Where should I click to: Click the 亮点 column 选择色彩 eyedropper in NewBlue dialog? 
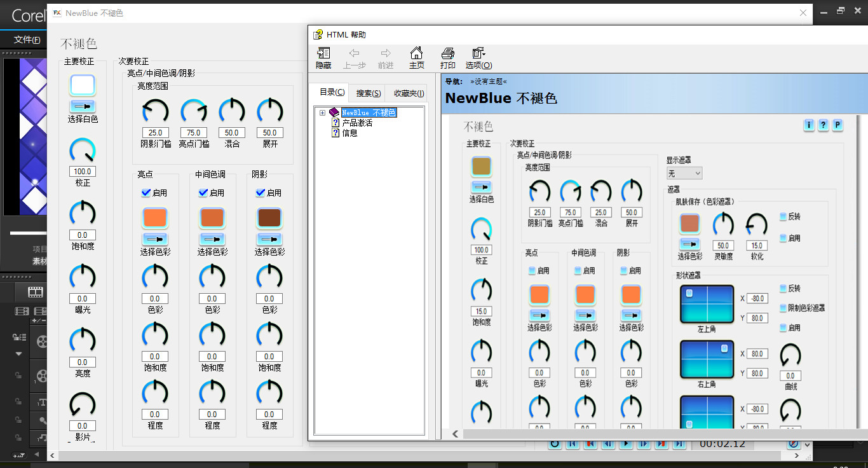(x=155, y=238)
